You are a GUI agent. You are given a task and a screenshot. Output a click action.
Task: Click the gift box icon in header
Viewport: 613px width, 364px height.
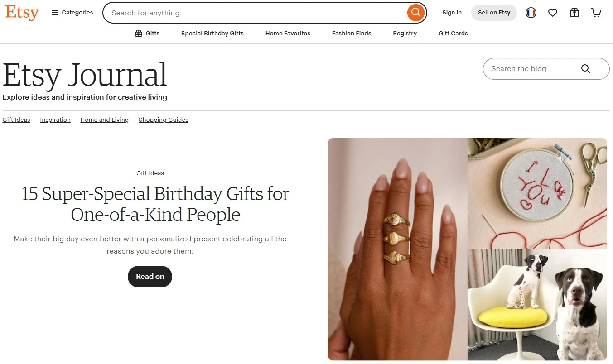pos(574,13)
